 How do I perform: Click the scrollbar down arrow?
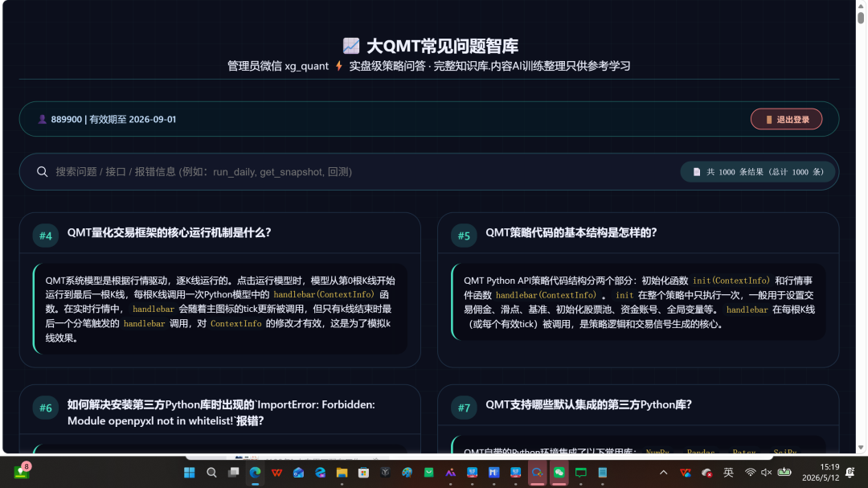[x=861, y=447]
